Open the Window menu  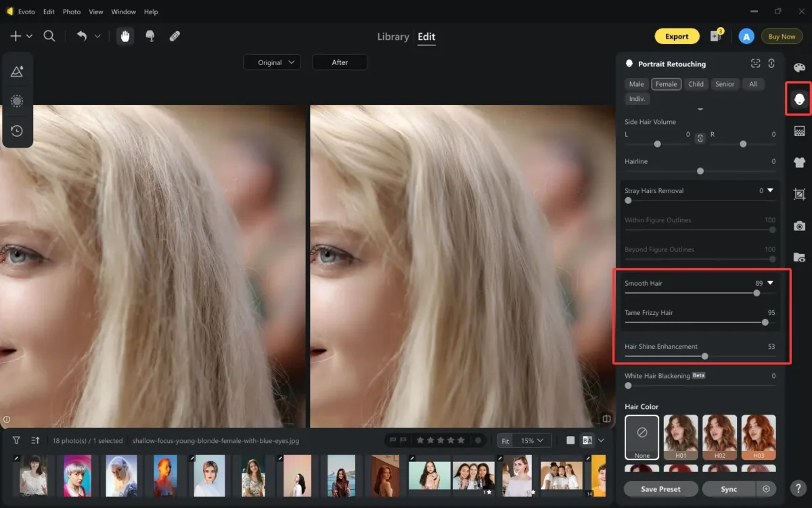[123, 12]
